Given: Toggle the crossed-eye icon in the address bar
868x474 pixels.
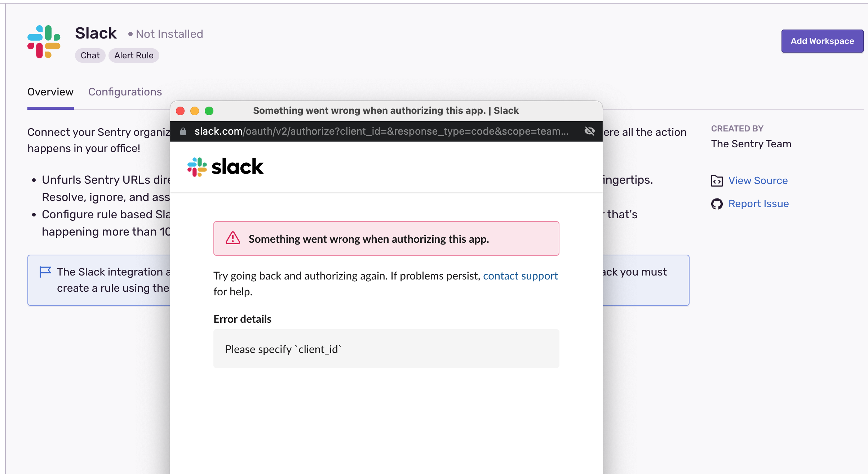Looking at the screenshot, I should pyautogui.click(x=590, y=131).
